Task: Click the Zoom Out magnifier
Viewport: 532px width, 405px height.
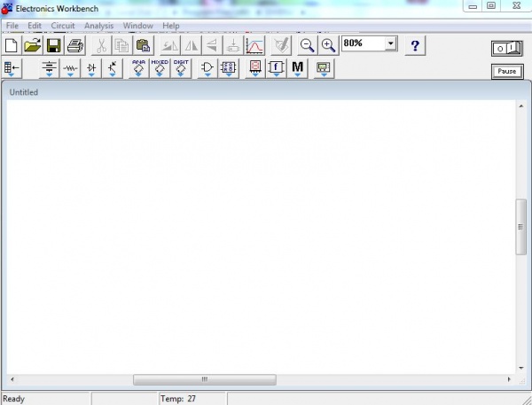Action: pyautogui.click(x=308, y=45)
